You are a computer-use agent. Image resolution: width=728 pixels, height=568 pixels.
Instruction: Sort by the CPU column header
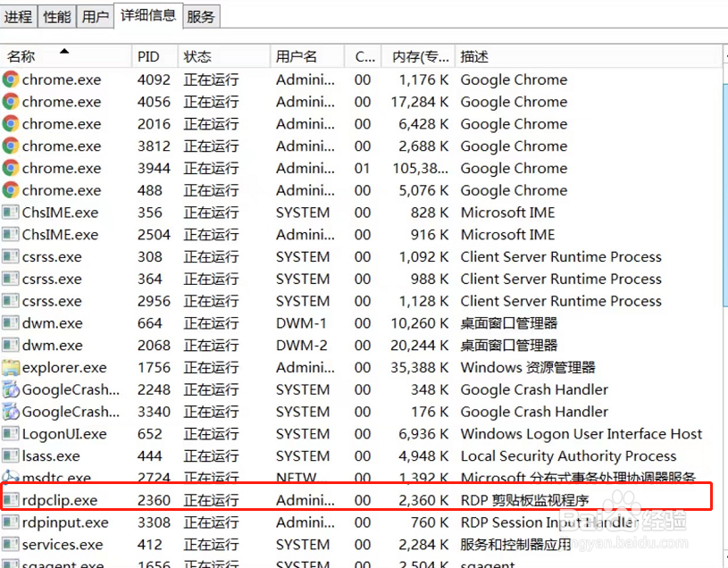363,56
